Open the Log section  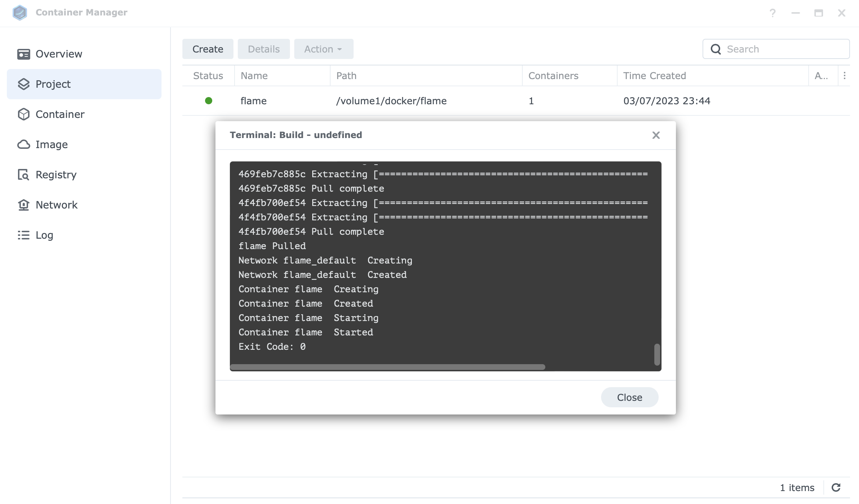(84, 235)
